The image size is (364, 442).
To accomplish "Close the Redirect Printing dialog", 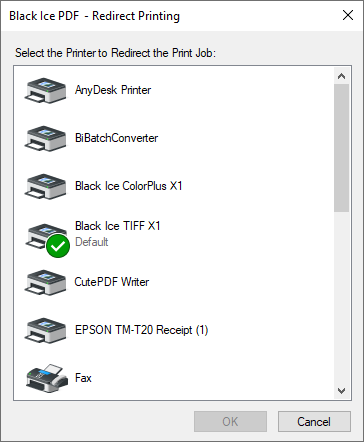I will tap(348, 15).
